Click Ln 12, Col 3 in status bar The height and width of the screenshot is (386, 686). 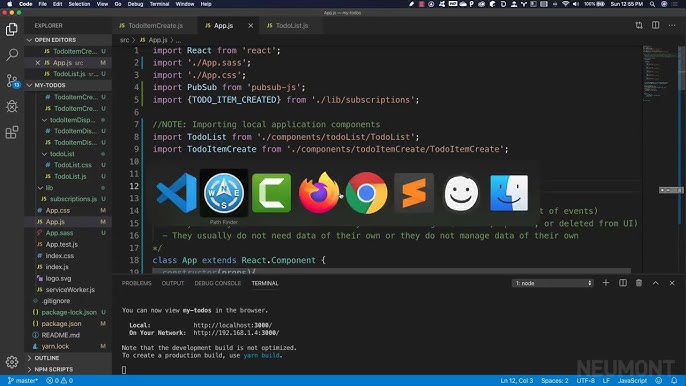click(x=517, y=381)
